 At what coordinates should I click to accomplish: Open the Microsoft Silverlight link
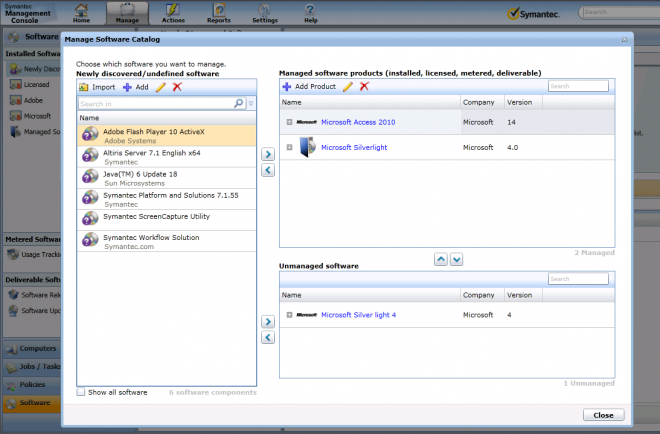354,147
